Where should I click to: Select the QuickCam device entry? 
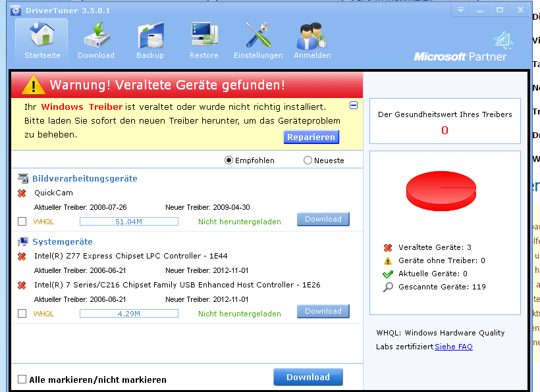[x=53, y=193]
